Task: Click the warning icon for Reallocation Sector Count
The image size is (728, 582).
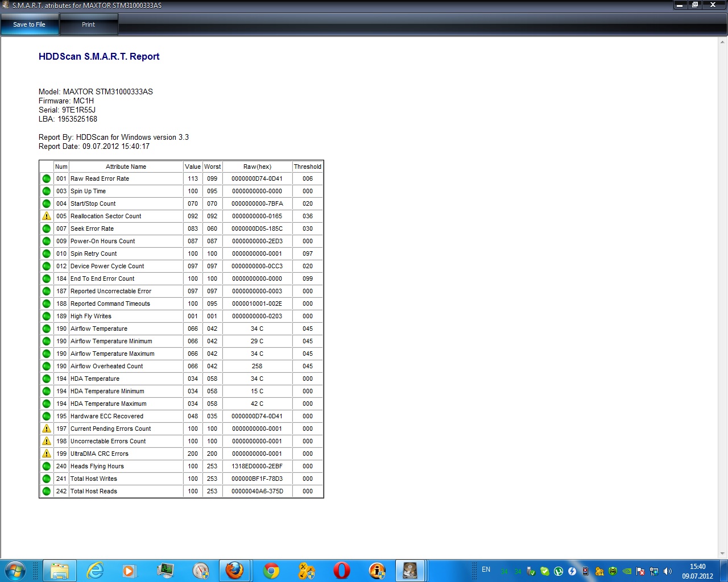Action: 47,216
